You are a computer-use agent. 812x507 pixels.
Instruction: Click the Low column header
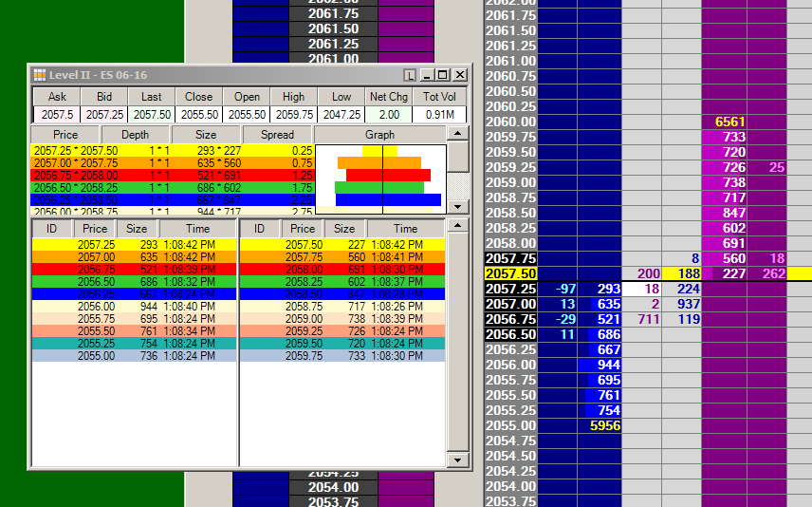coord(341,97)
